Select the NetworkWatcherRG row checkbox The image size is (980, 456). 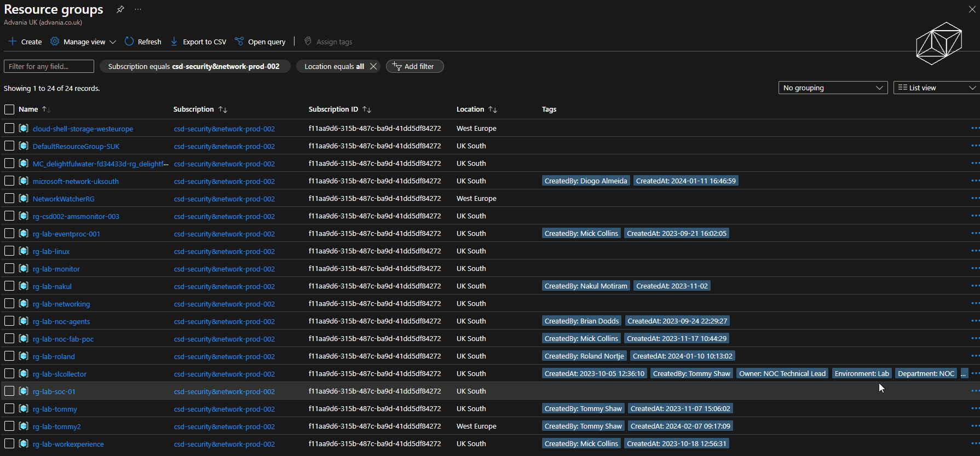click(x=9, y=198)
